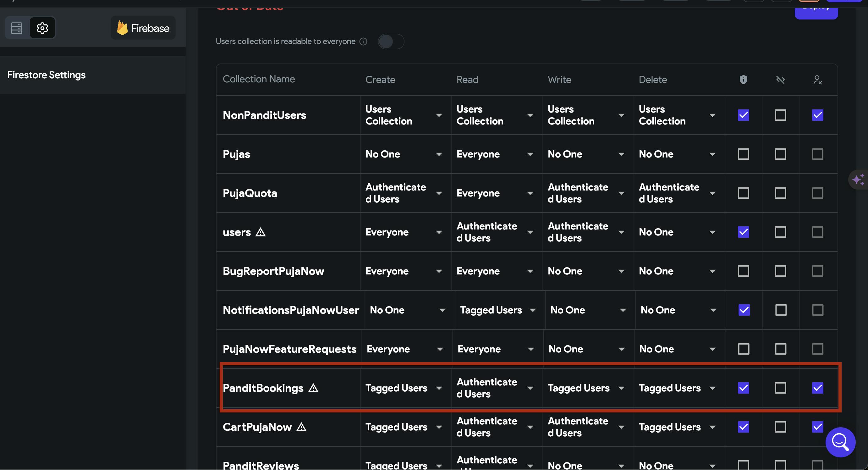This screenshot has height=470, width=868.
Task: Click the Firebase flame logo button
Action: [143, 28]
